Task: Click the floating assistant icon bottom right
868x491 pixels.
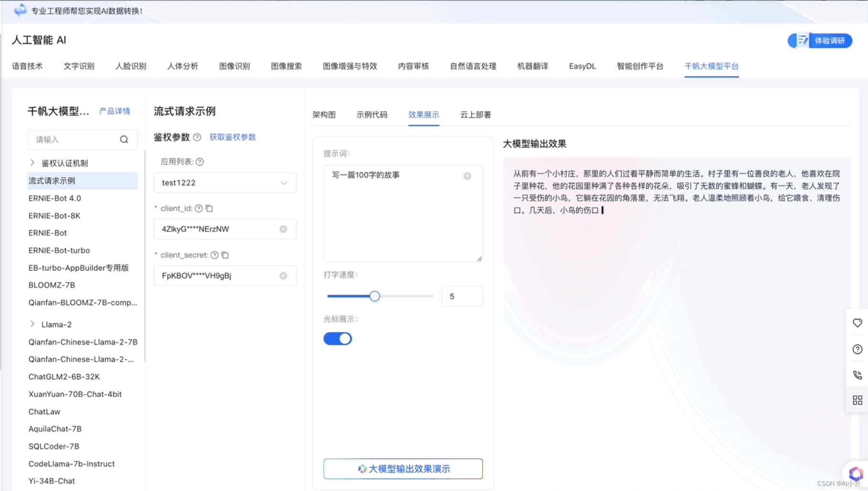Action: tap(856, 474)
